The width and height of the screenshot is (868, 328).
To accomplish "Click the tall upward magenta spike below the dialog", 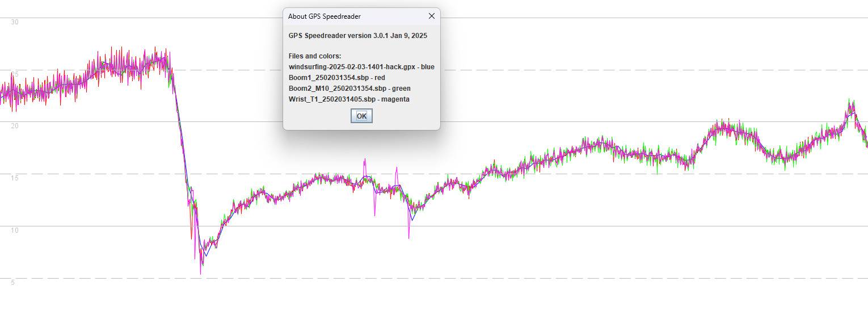I will click(x=365, y=159).
